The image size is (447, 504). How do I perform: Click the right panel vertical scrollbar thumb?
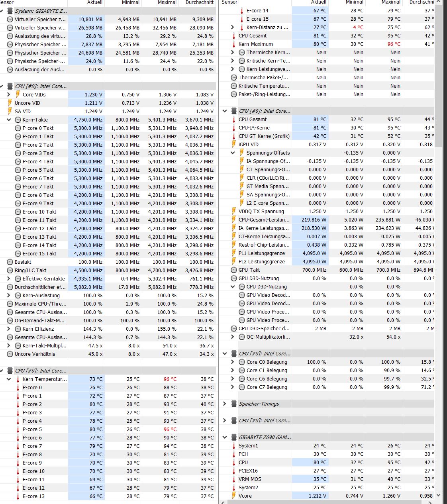click(x=439, y=76)
